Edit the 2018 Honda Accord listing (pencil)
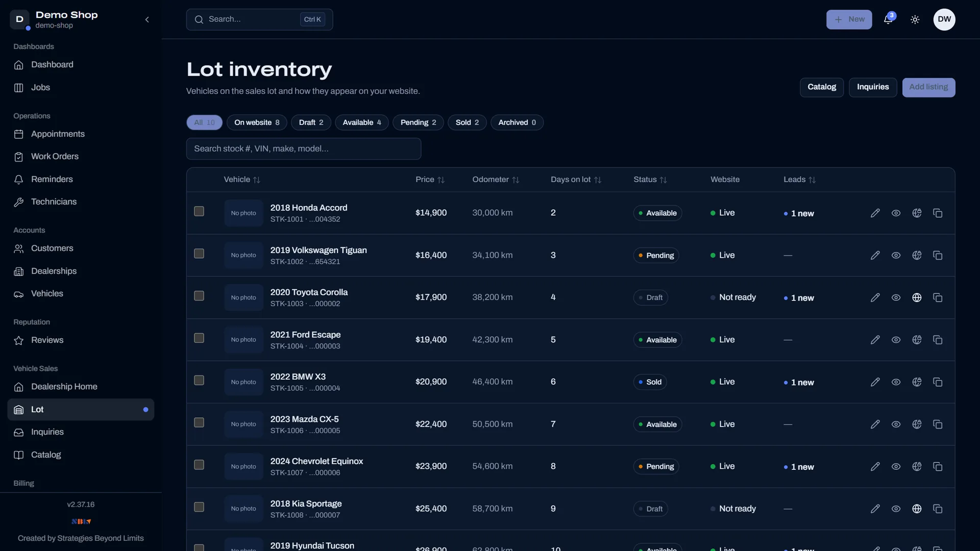The image size is (980, 551). pos(875,213)
